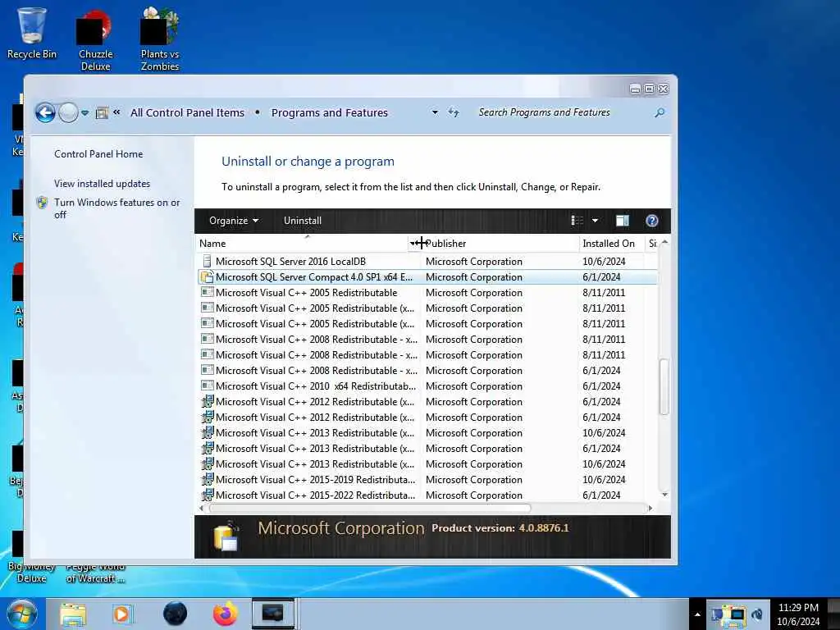Open the Recycle Bin desktop icon

[32, 33]
